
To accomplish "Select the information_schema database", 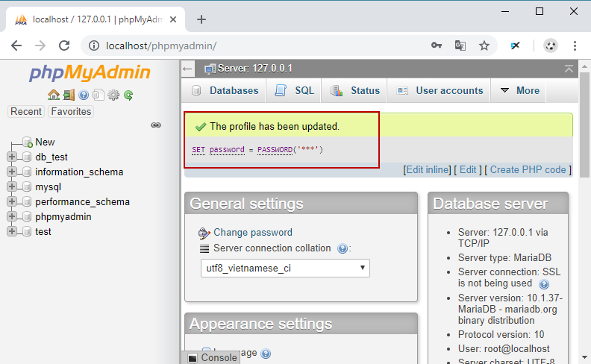I will point(79,172).
